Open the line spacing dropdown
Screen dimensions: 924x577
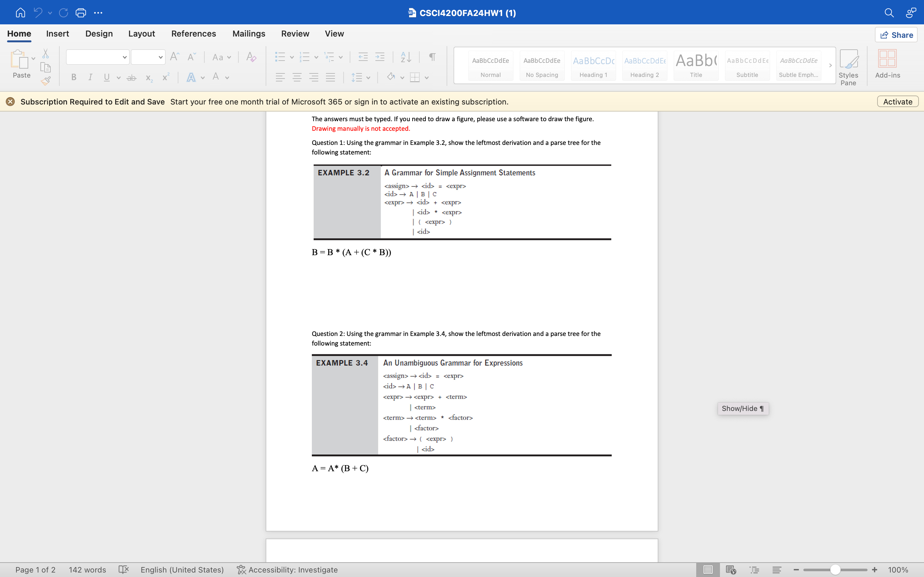pos(367,77)
